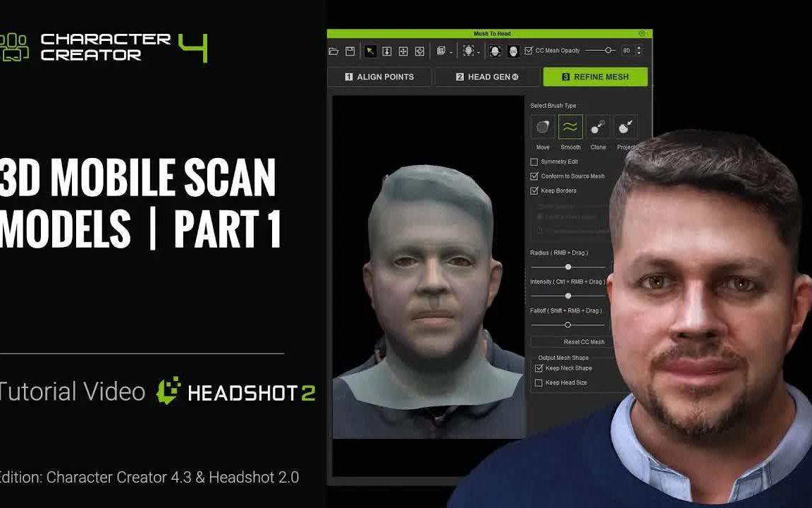Image resolution: width=812 pixels, height=508 pixels.
Task: Click the stacked layers toolbar icon
Action: coord(441,51)
